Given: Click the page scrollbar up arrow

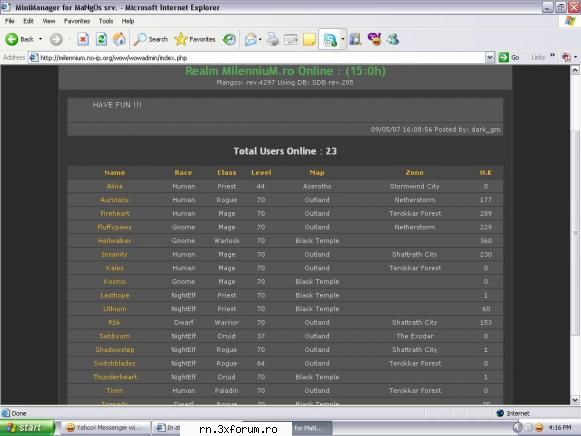Looking at the screenshot, I should tap(575, 70).
